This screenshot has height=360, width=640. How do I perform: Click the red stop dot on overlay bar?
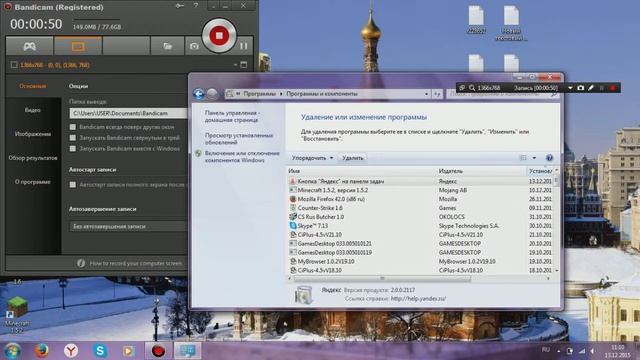point(612,88)
